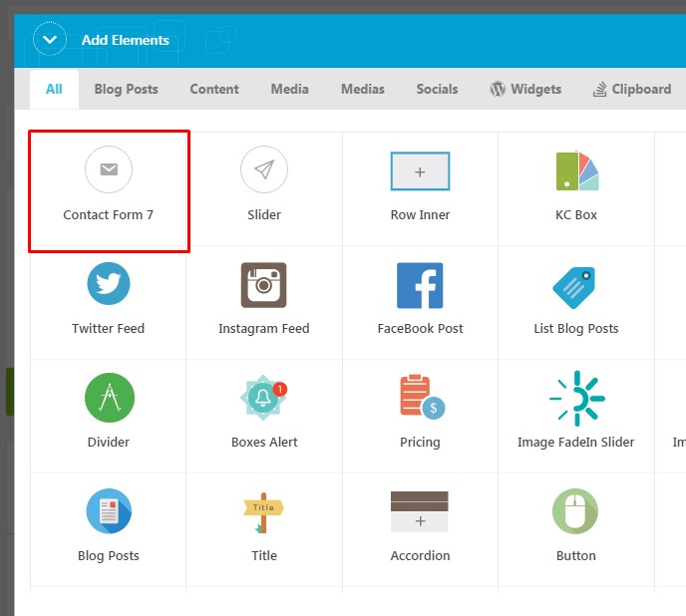Insert a Row Inner element
The image size is (686, 616).
420,171
